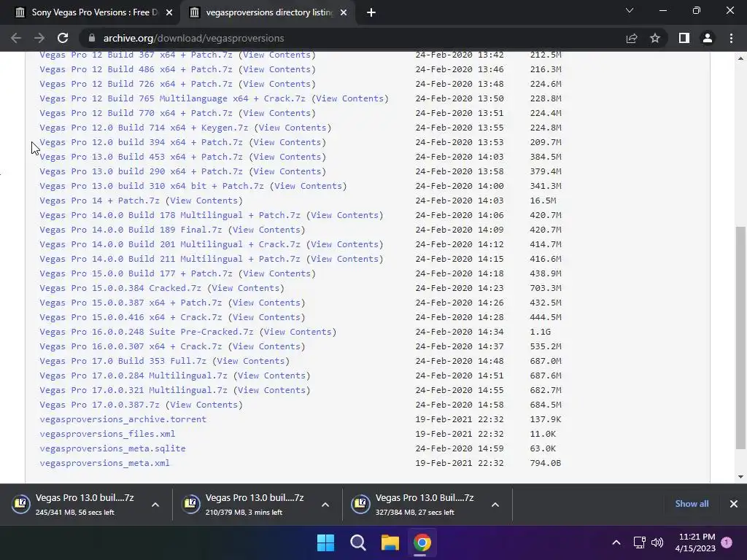
Task: Download Vegas Pro 12 Build 486 x64 + Patch.7z
Action: (136, 69)
